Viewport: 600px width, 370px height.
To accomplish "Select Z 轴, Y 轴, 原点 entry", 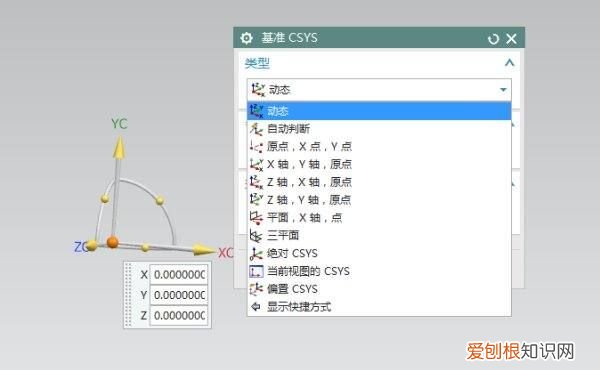I will point(379,200).
